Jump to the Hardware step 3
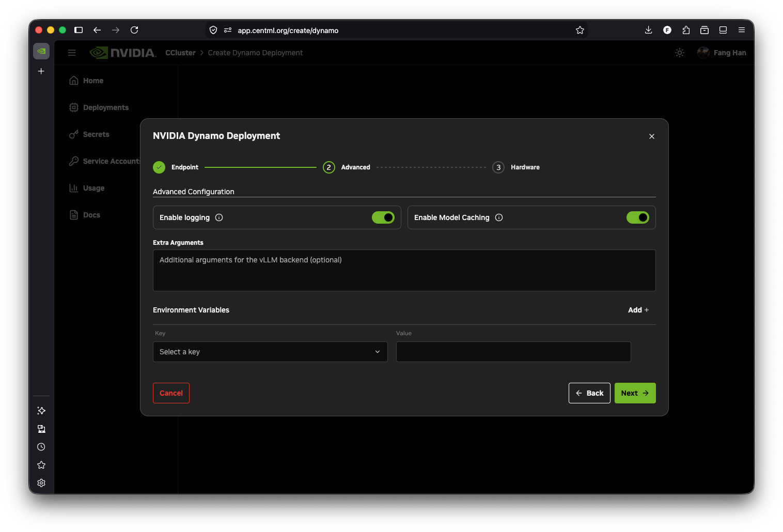The image size is (783, 532). [x=516, y=167]
